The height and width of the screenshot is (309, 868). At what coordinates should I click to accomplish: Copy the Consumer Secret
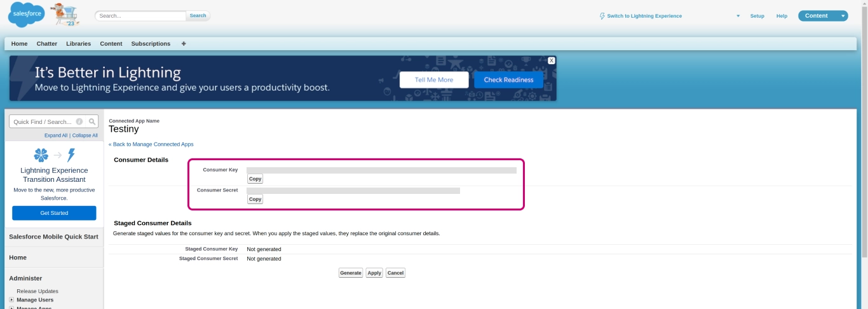pyautogui.click(x=255, y=199)
